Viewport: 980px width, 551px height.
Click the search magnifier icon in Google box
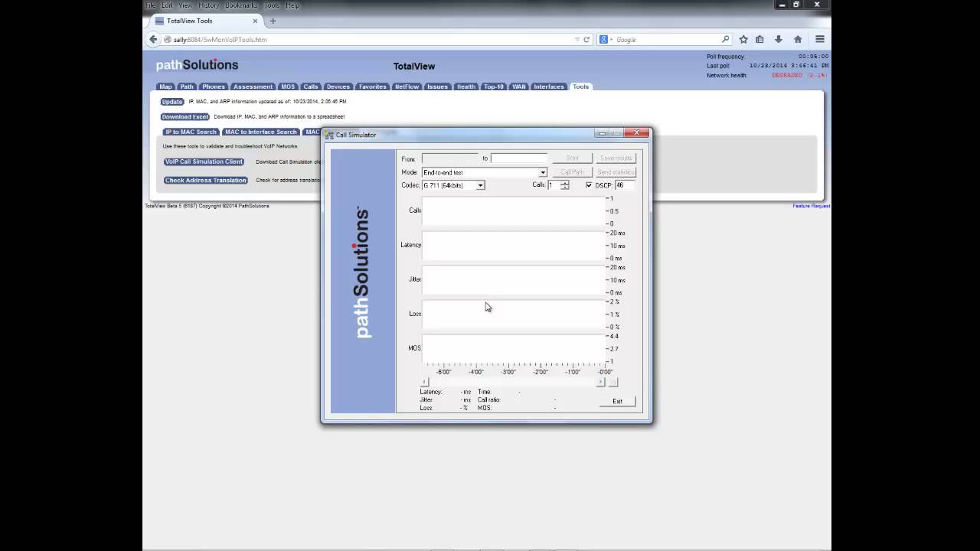[x=725, y=39]
